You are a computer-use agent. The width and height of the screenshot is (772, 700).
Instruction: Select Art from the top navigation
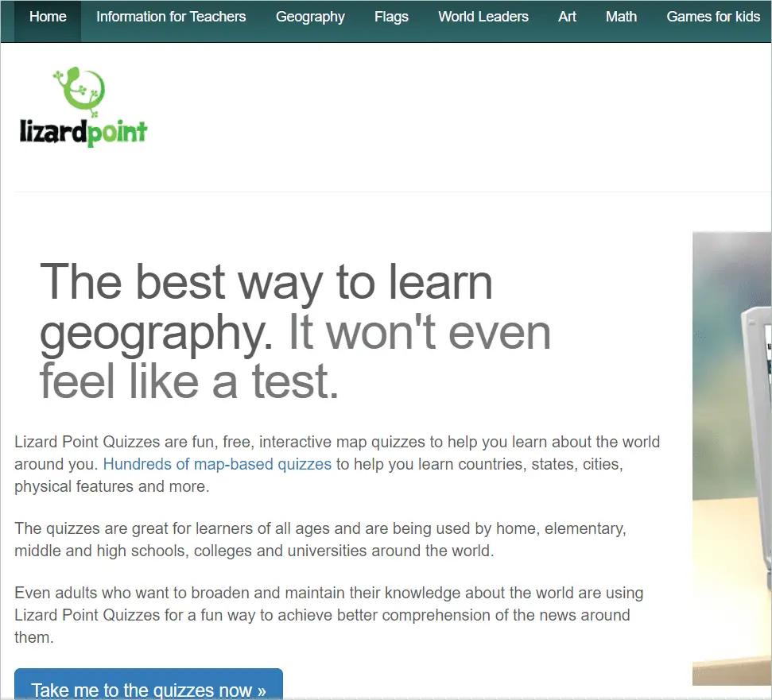(x=567, y=17)
